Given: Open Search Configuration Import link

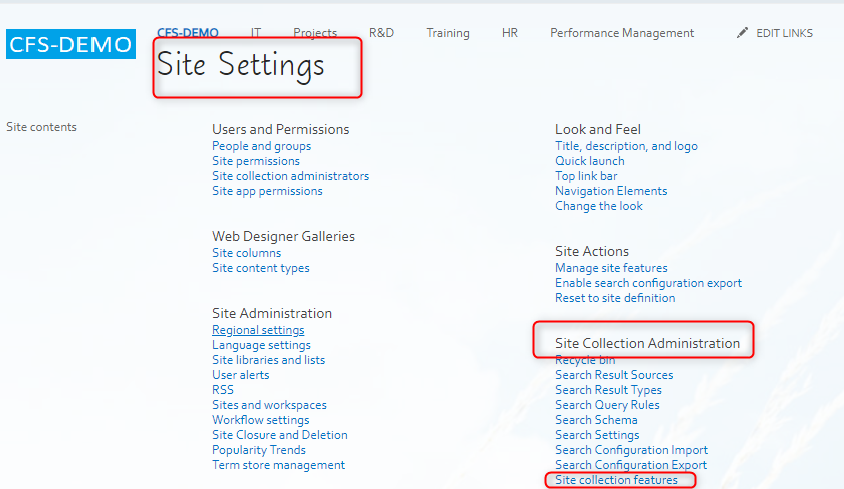Looking at the screenshot, I should coord(631,450).
